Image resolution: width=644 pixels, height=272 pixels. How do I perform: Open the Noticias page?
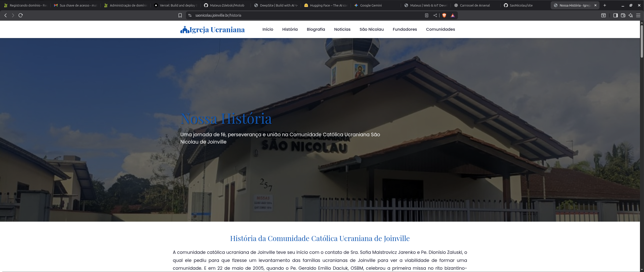(x=342, y=29)
